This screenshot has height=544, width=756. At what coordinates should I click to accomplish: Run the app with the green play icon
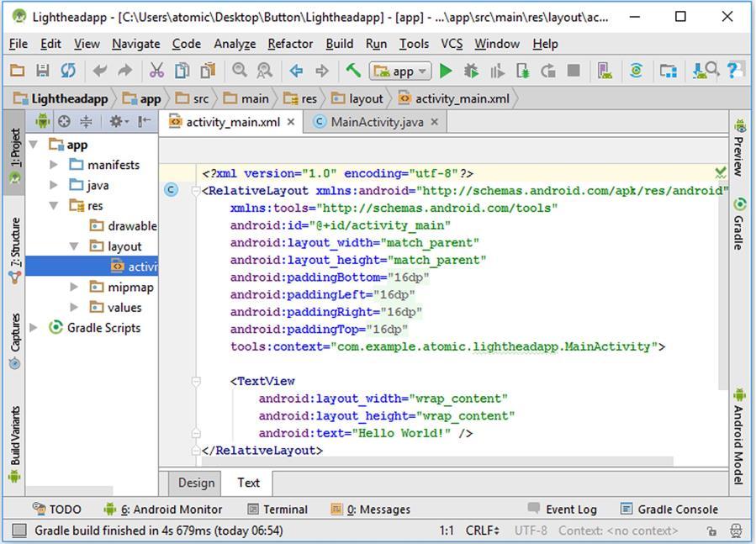[446, 71]
